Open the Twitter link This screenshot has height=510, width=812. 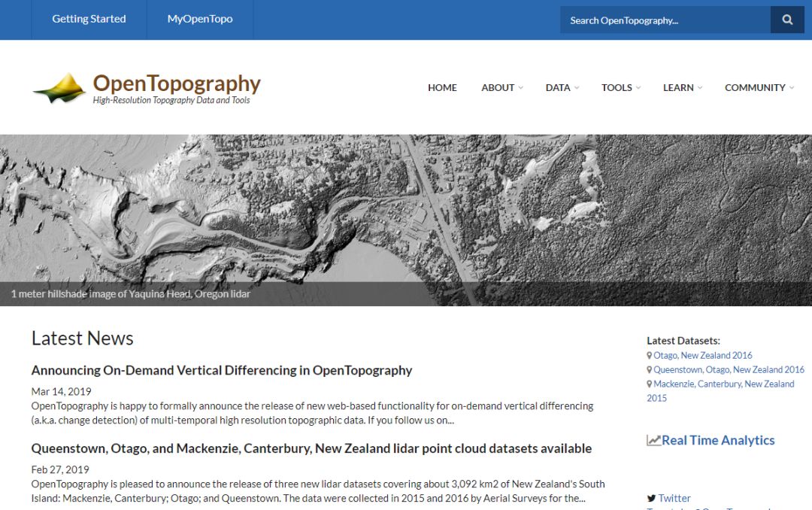coord(674,498)
